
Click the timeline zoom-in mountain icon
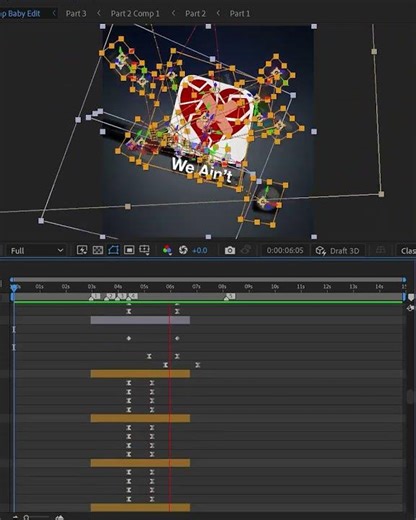tap(59, 517)
